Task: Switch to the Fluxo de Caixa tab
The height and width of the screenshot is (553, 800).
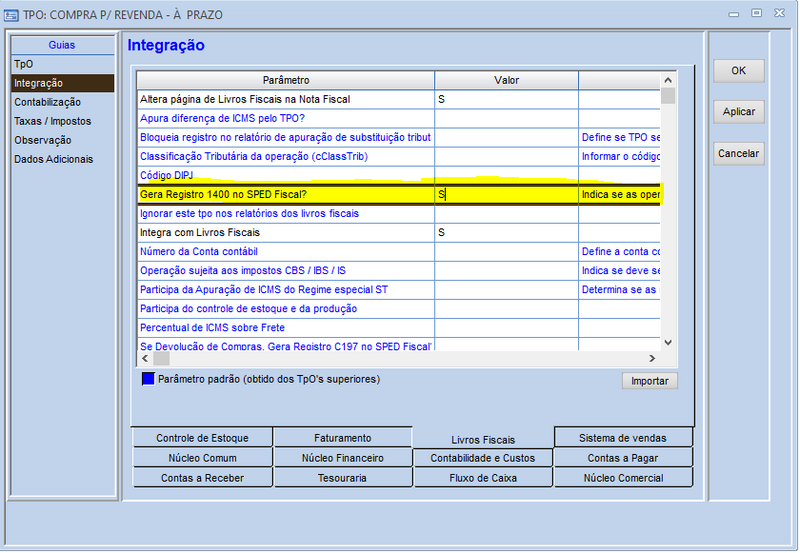Action: point(483,478)
